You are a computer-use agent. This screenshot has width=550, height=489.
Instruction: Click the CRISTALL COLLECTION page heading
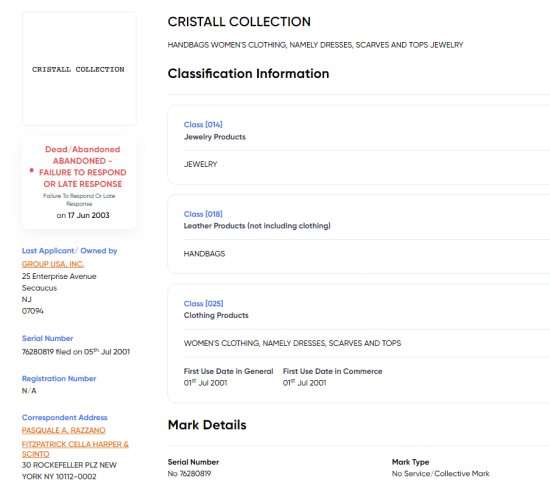coord(239,22)
